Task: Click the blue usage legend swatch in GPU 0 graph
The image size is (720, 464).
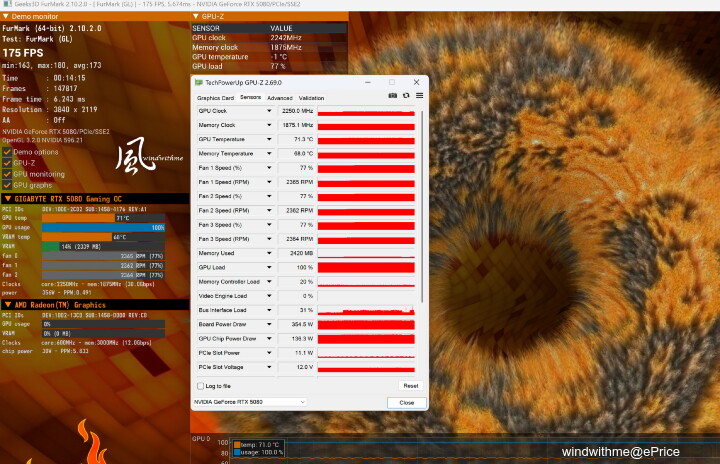Action: 237,453
